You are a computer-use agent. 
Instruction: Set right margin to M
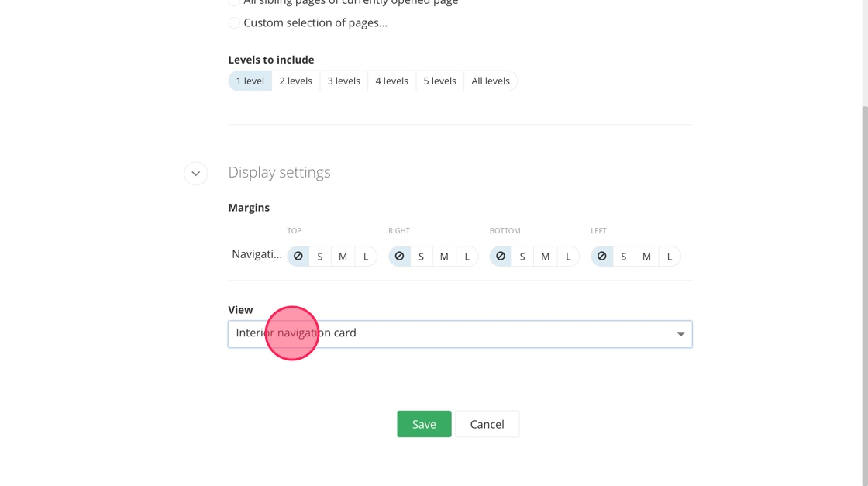[444, 257]
